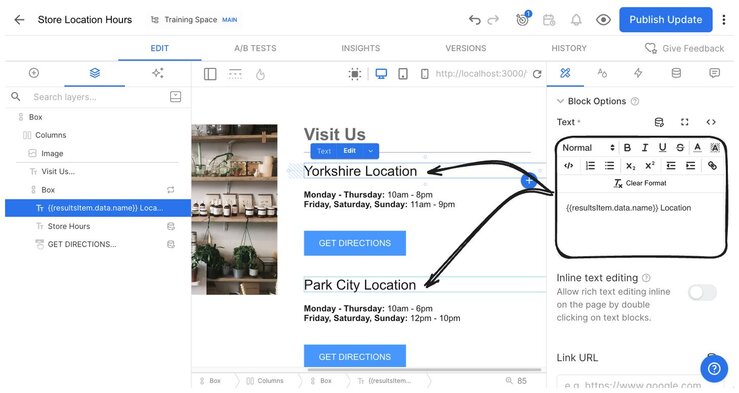
Task: Open the Layers panel tab
Action: [95, 73]
